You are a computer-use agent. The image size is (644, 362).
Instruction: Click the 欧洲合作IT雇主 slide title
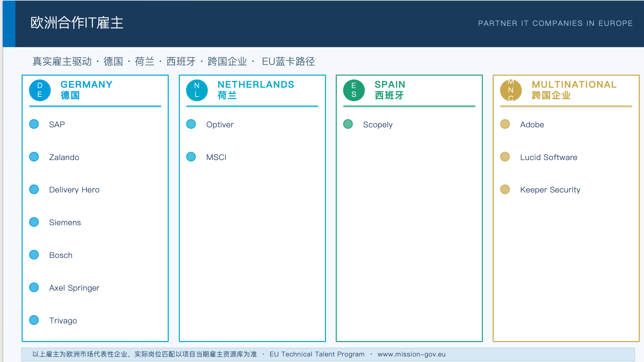pyautogui.click(x=77, y=23)
